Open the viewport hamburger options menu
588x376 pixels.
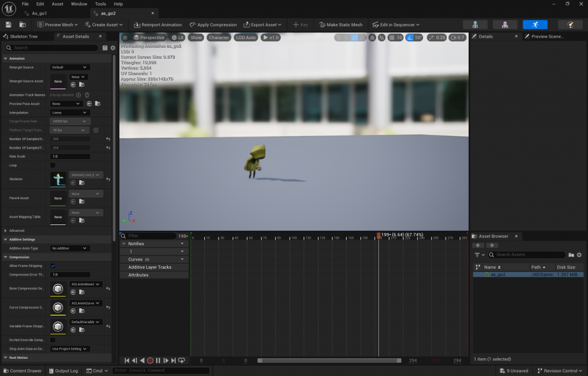(x=125, y=37)
